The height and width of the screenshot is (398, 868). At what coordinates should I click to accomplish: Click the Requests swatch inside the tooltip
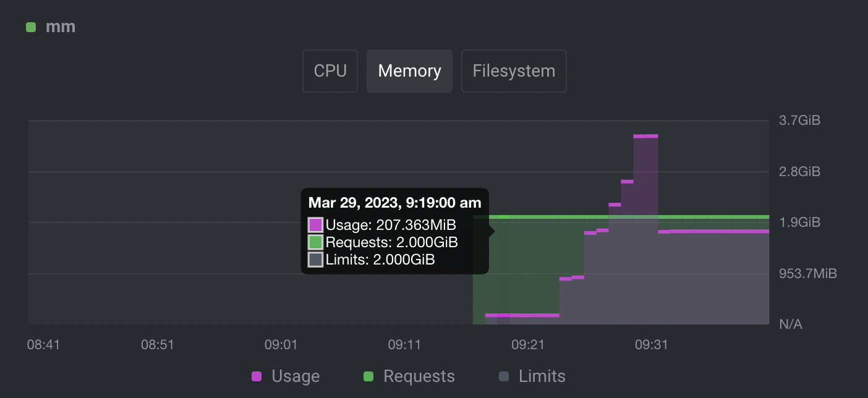click(x=317, y=242)
